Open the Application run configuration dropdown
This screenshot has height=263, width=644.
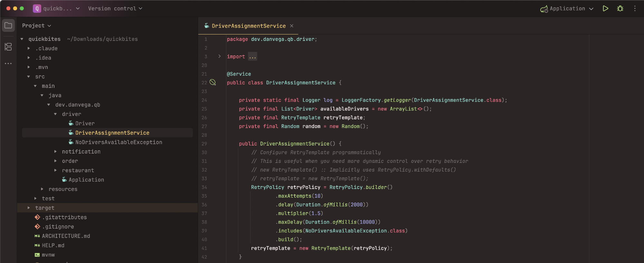pyautogui.click(x=567, y=9)
